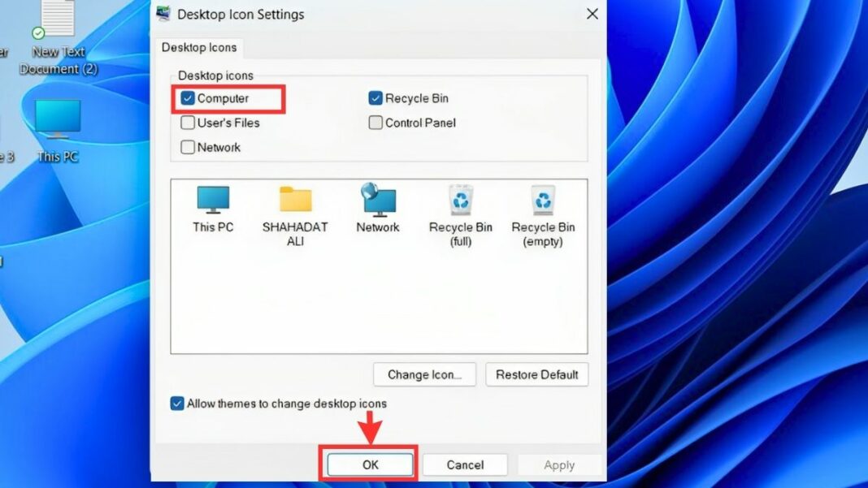
Task: Close the Desktop Icon Settings dialog
Action: point(592,14)
